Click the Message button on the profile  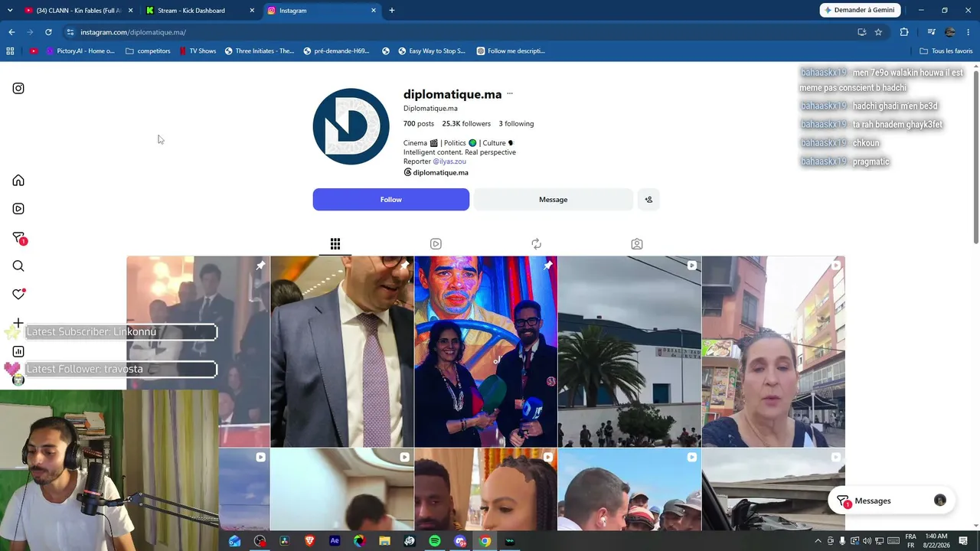[x=554, y=200]
